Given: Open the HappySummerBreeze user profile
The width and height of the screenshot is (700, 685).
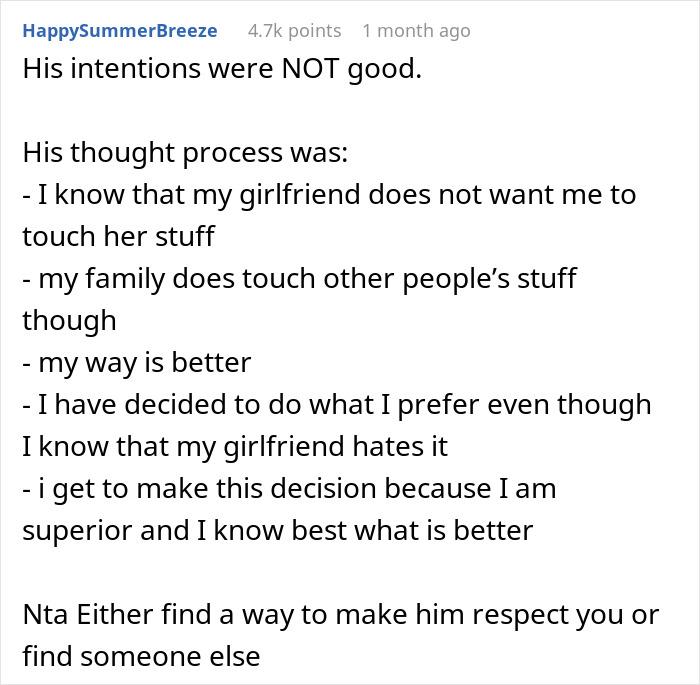Looking at the screenshot, I should pyautogui.click(x=120, y=31).
